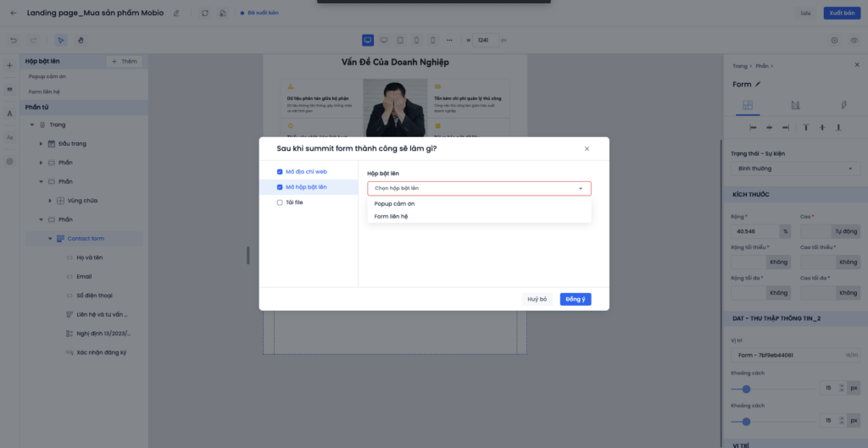The height and width of the screenshot is (448, 868).
Task: Open the settings gear in left sidebar
Action: click(9, 161)
